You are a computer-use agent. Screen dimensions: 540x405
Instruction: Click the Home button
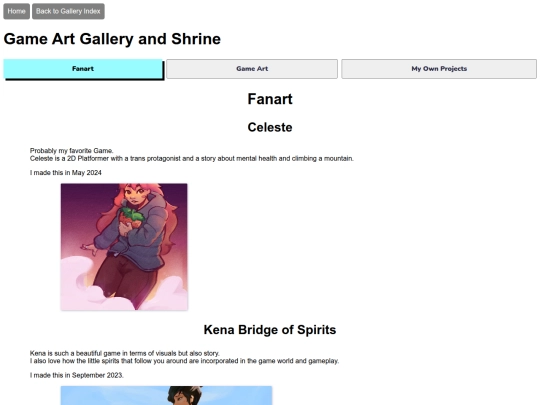[17, 11]
